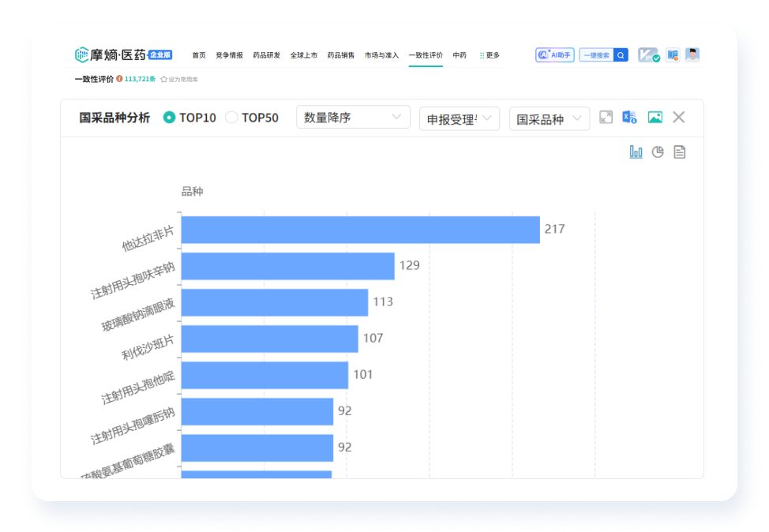Click the 设为常用库 link
Screen dimensions: 769x532
coord(183,80)
